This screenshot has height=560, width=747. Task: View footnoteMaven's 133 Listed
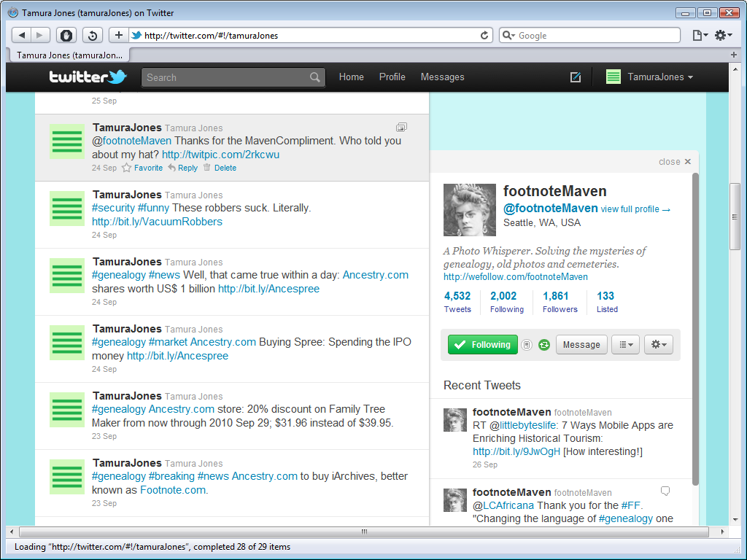pos(607,303)
